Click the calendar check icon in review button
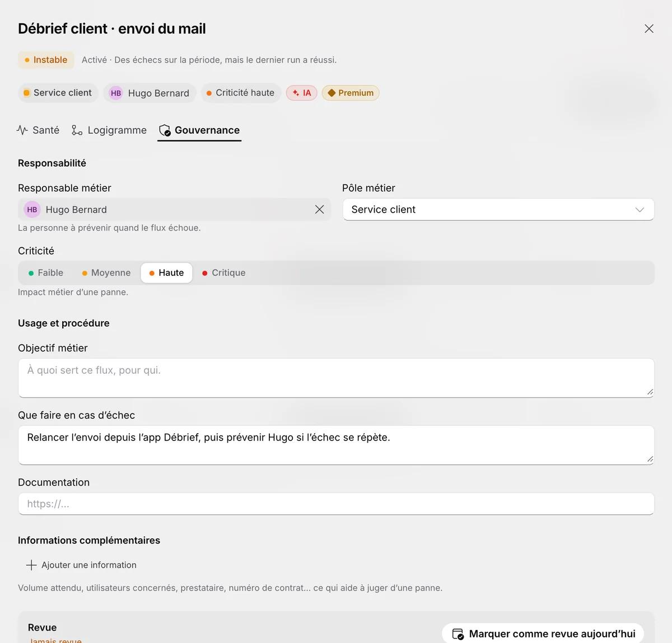The image size is (672, 643). 458,634
